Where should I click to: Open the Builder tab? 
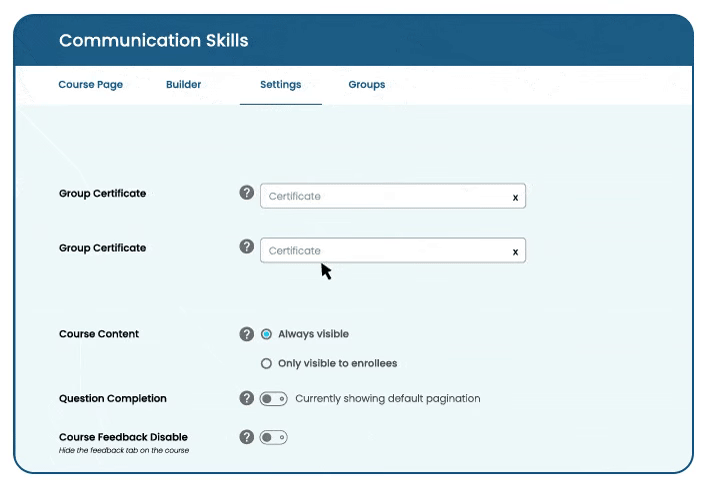pos(183,84)
